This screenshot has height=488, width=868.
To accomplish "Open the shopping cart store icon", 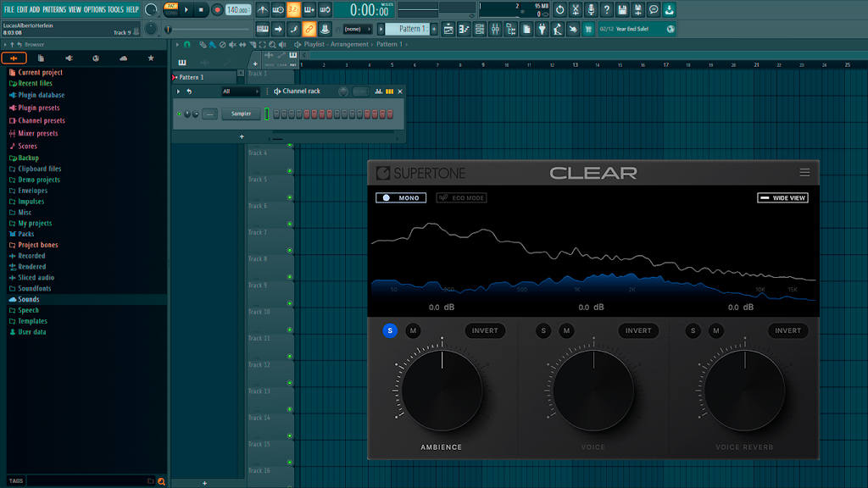I will pyautogui.click(x=588, y=29).
